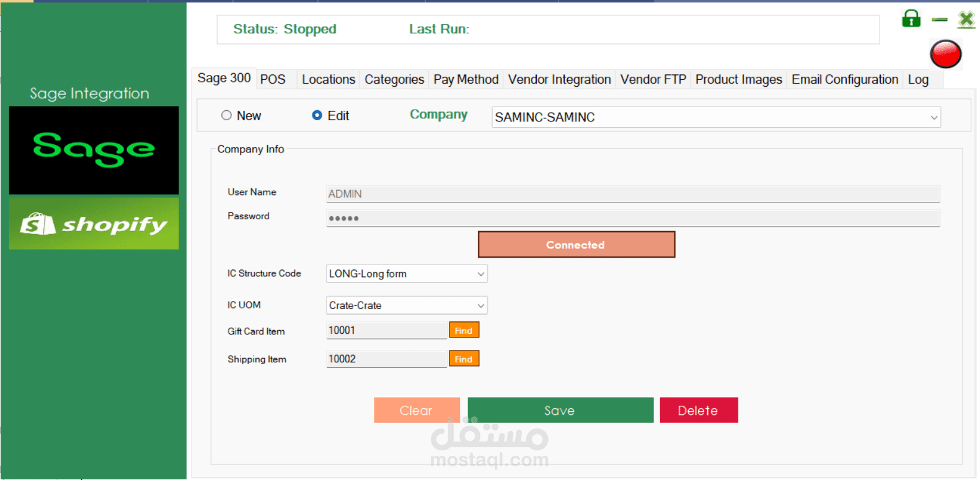Open the Product Images tab
Screen dimensions: 980x480
[x=738, y=79]
